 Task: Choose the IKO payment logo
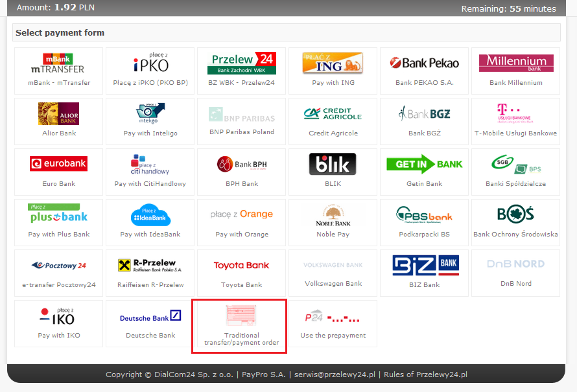pos(58,317)
